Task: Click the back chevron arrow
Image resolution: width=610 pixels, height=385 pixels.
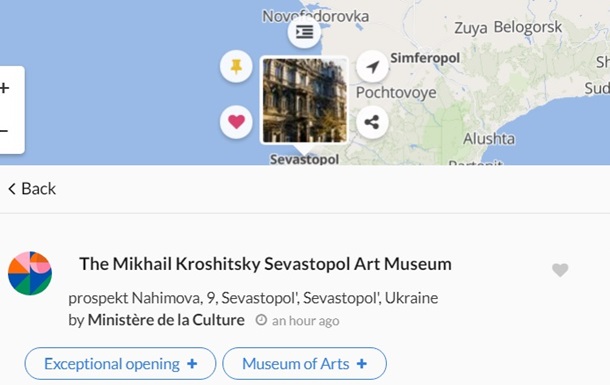Action: (12, 189)
